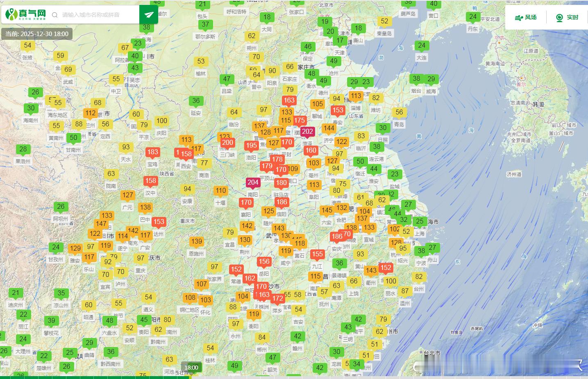Screen dimensions: 588x379
Task: Click the 153 marker above 达州
Action: tap(159, 222)
